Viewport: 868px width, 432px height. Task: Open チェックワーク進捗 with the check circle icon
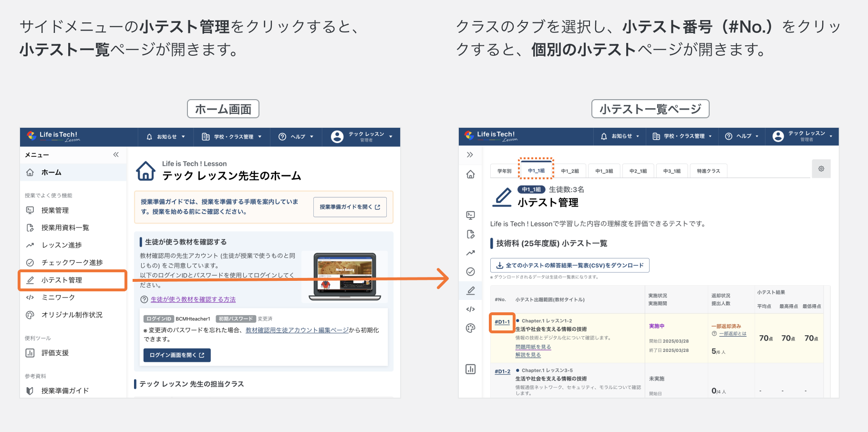coord(30,262)
